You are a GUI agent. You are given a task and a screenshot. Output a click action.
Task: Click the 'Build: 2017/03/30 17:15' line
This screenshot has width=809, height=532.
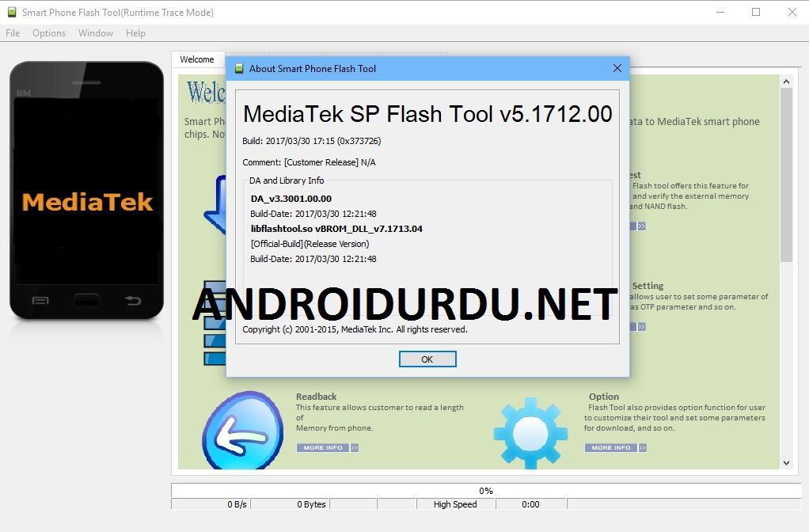[x=312, y=141]
